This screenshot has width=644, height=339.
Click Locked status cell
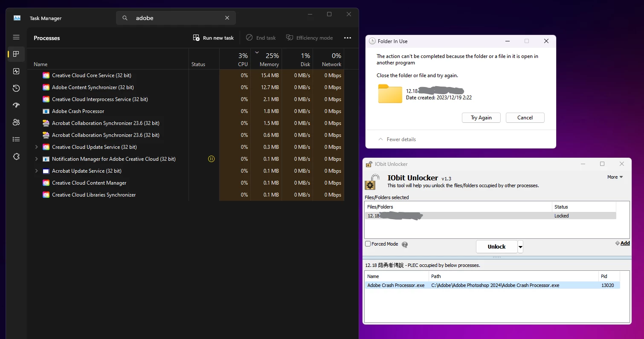click(x=561, y=216)
